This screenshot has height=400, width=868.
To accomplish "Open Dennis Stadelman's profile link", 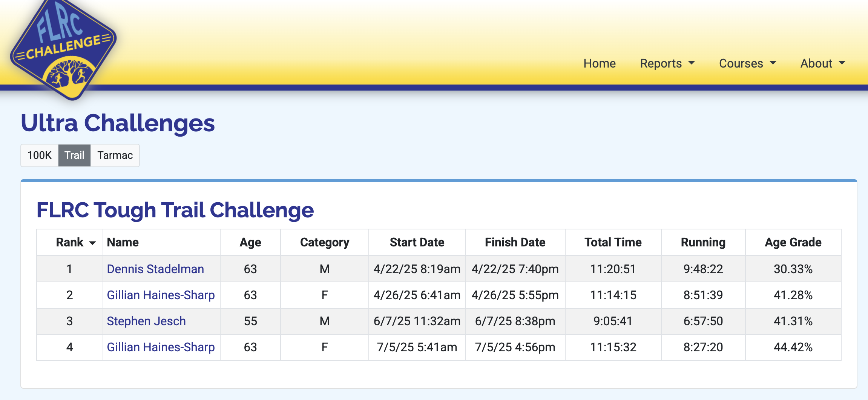I will (155, 269).
